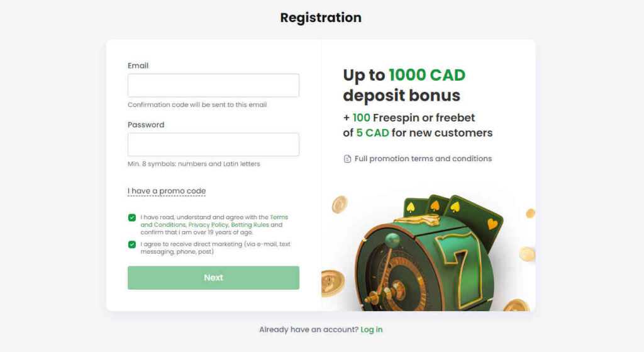The height and width of the screenshot is (352, 644).
Task: Click the gold coin at upper left of artwork
Action: tap(340, 205)
